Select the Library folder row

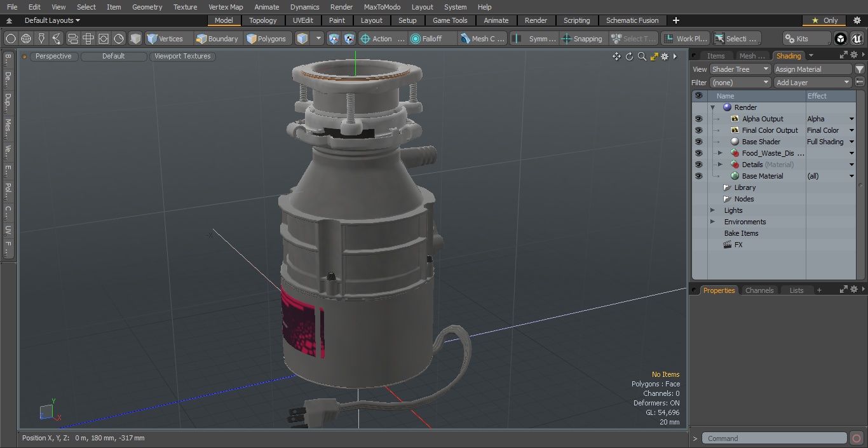745,187
